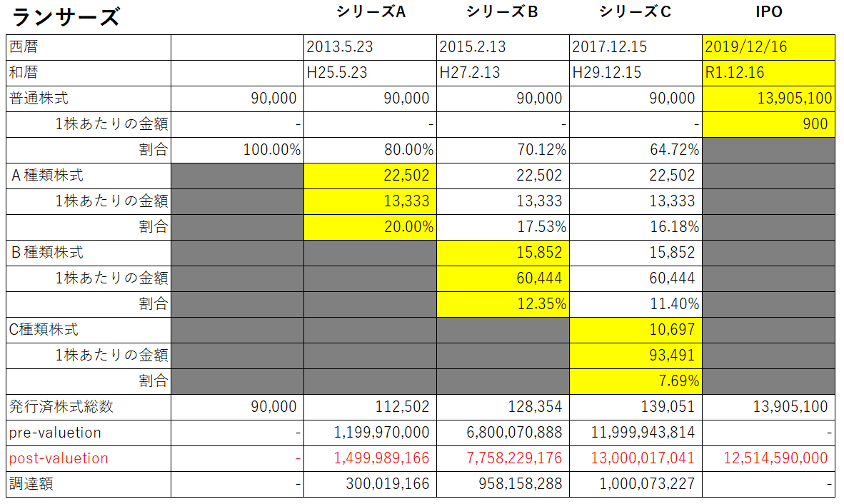Select the total shares cell 128,354
The width and height of the screenshot is (844, 504).
click(503, 407)
